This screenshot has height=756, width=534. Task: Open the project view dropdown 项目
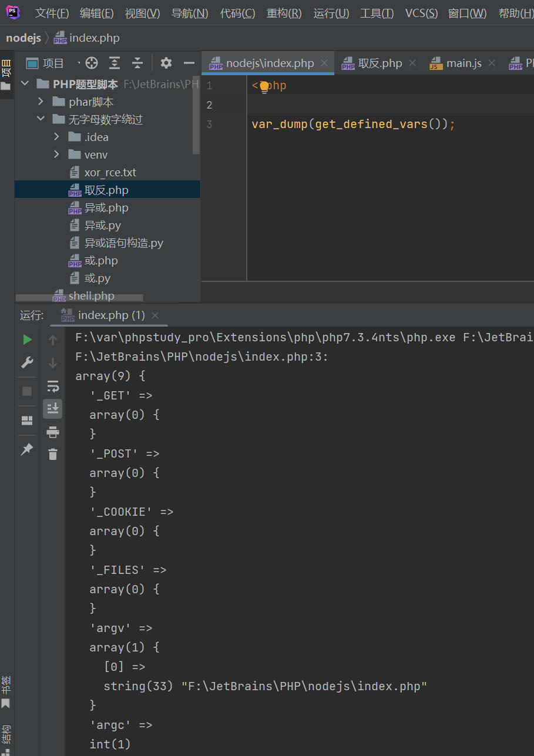point(53,63)
